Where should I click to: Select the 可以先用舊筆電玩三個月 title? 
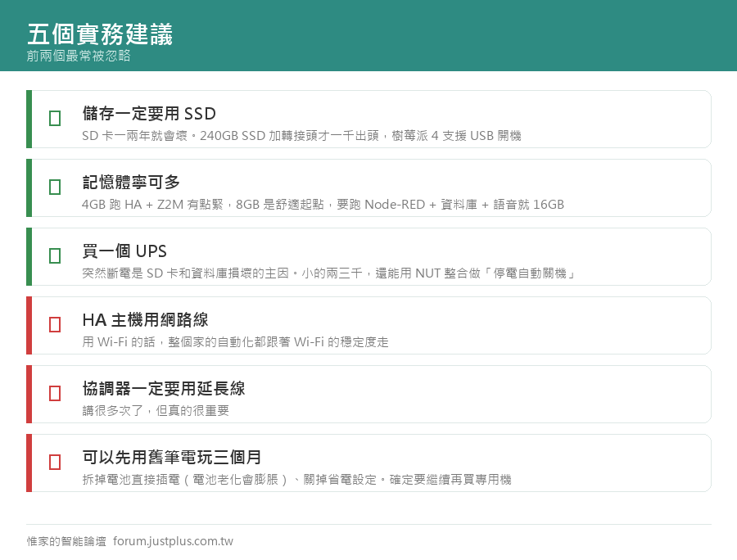(172, 457)
